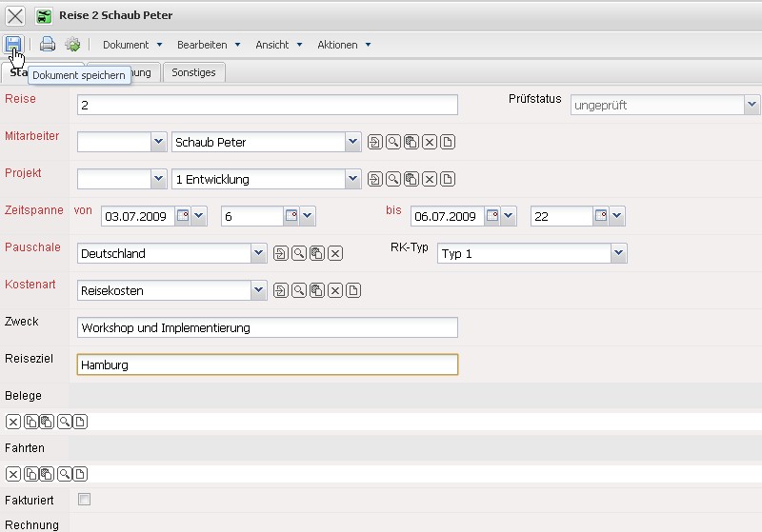Open the RK-Typ dropdown showing Typ 1

pyautogui.click(x=618, y=253)
